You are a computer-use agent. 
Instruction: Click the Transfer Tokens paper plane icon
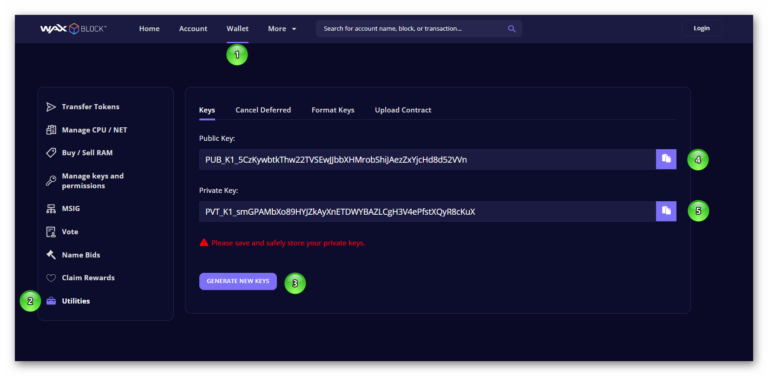[51, 107]
